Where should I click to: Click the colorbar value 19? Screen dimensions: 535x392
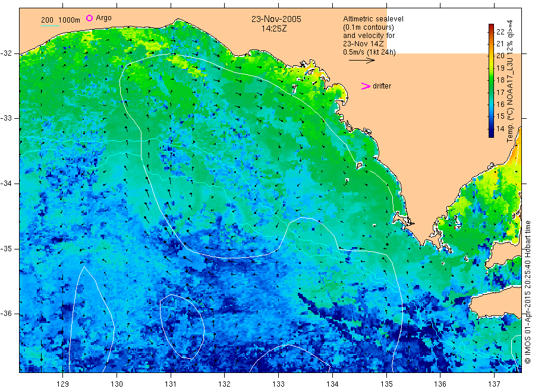(500, 68)
